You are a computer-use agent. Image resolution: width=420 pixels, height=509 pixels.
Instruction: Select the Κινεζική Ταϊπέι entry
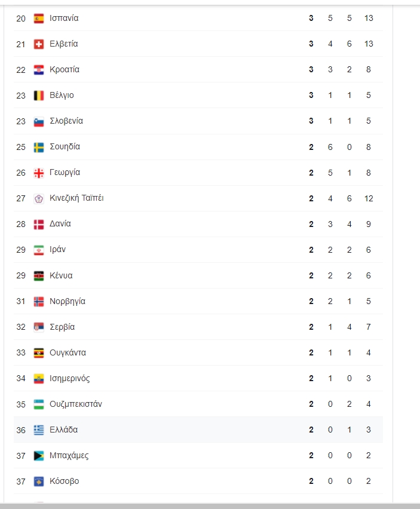(76, 198)
